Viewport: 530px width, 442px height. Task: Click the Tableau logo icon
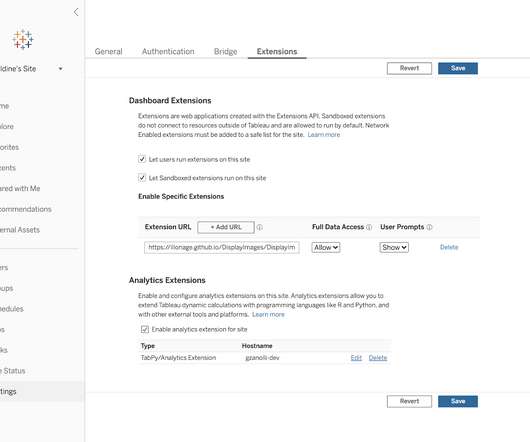pyautogui.click(x=23, y=40)
